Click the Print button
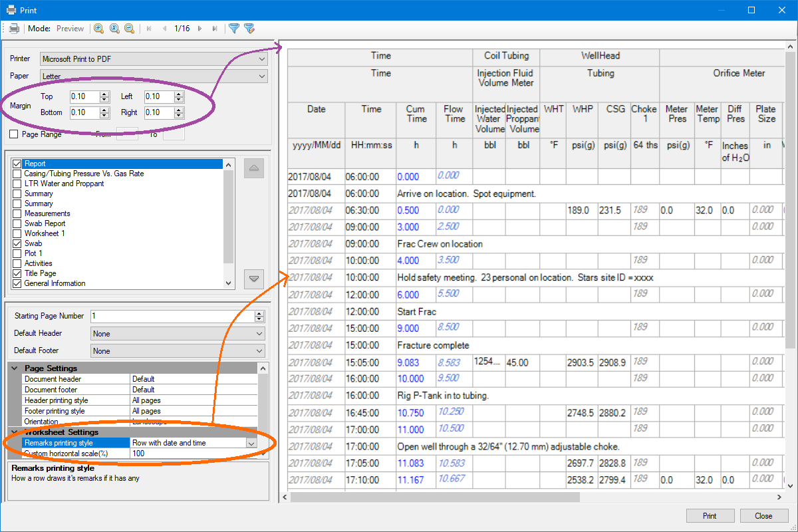 710,516
